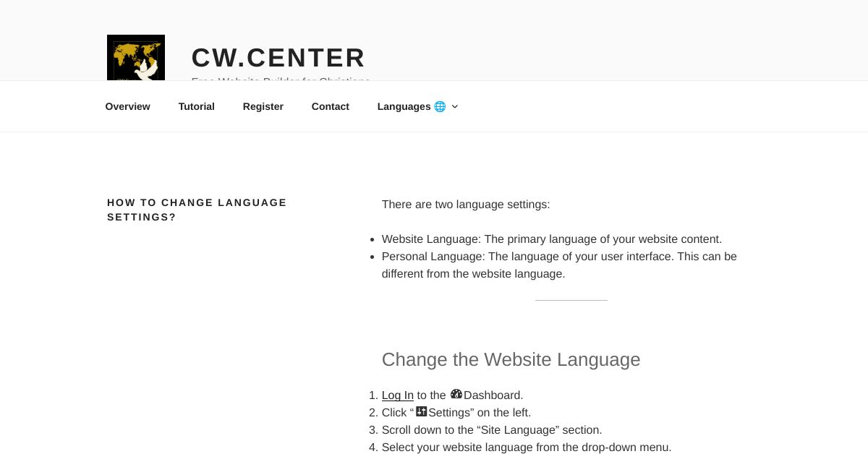Click the Change the Website Language heading
Image resolution: width=868 pixels, height=454 pixels.
(511, 359)
